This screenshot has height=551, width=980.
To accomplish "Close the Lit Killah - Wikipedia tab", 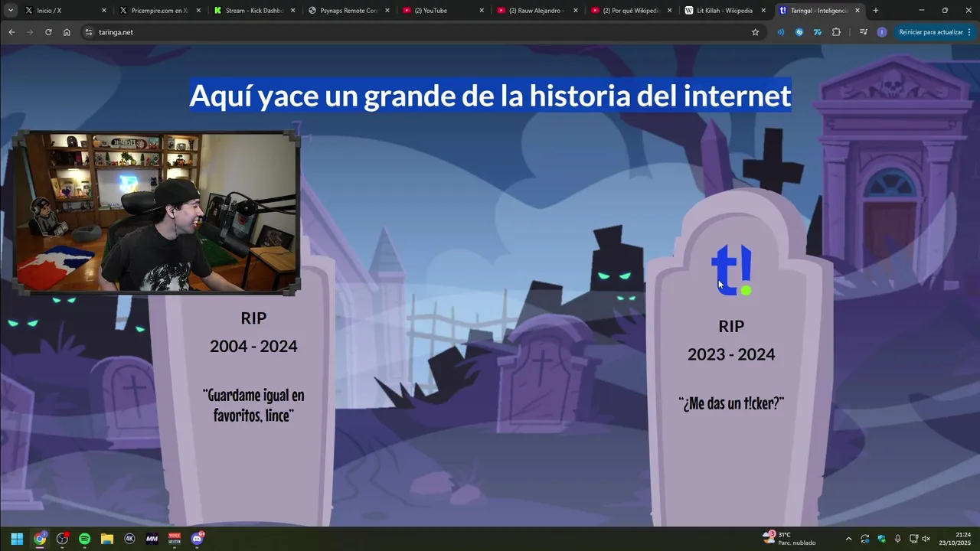I will tap(763, 11).
